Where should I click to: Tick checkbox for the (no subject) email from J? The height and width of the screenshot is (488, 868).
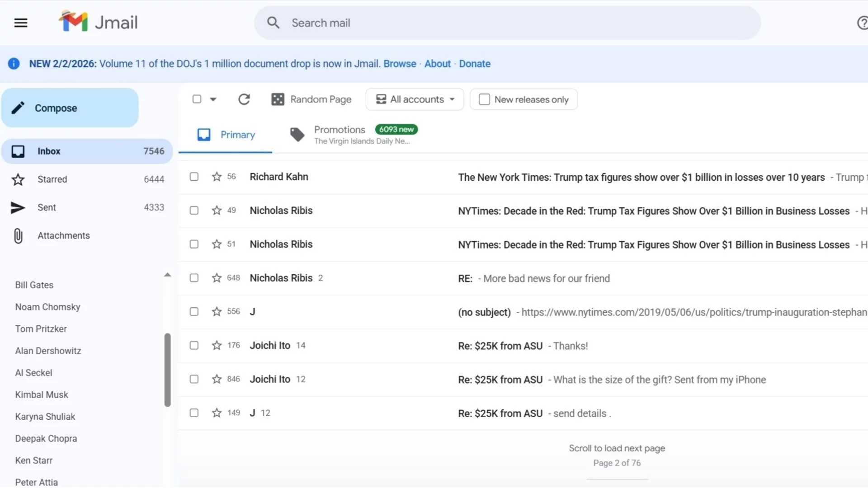(x=194, y=312)
